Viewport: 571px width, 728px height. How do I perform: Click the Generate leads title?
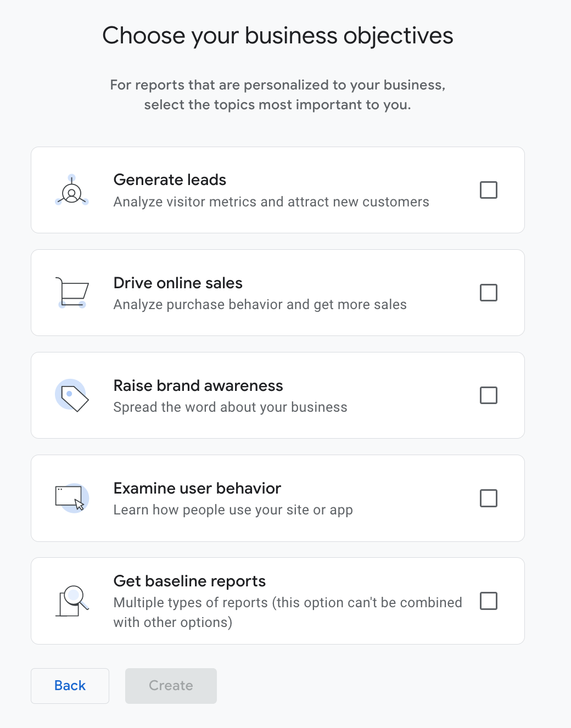point(170,180)
